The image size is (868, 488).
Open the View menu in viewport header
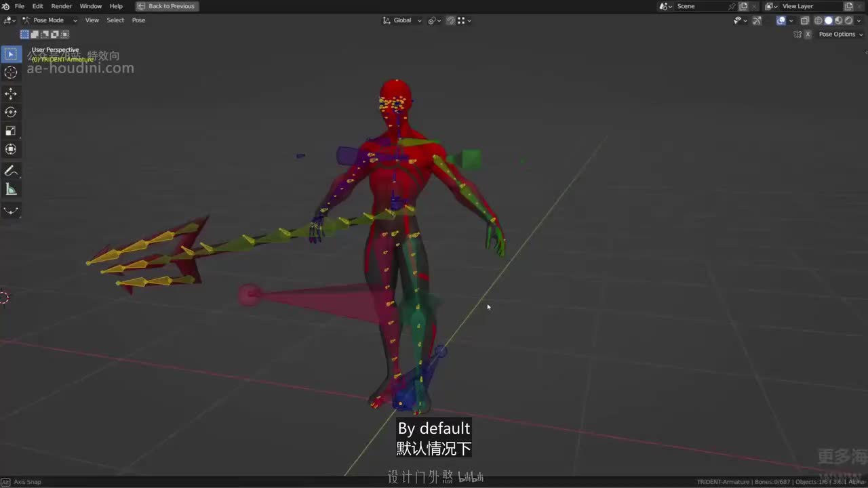(x=92, y=20)
